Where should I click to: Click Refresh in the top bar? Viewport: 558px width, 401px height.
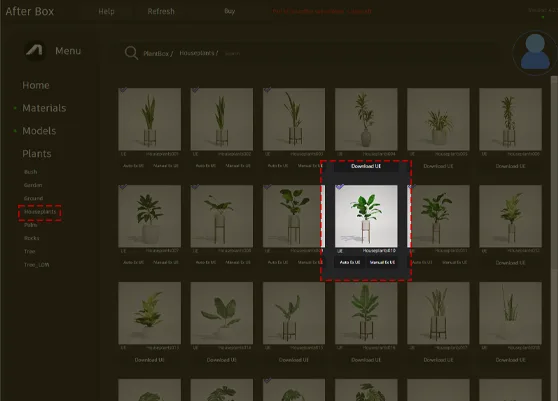[161, 11]
